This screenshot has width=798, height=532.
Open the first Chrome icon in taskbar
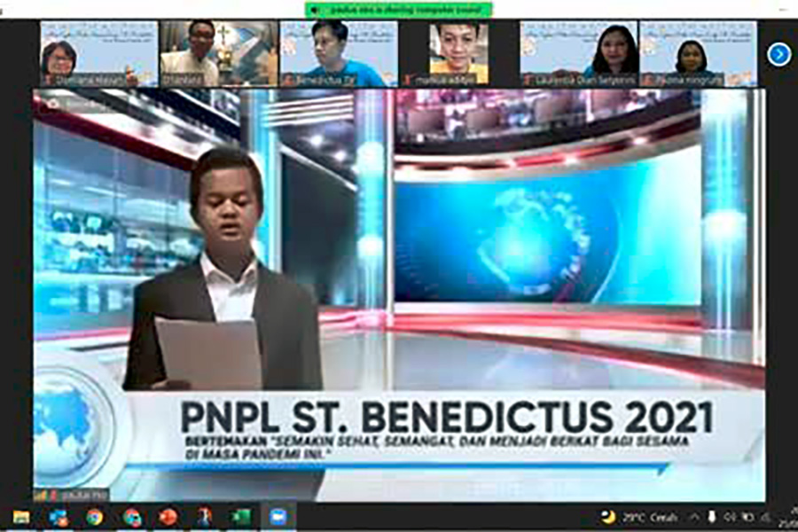(95, 517)
